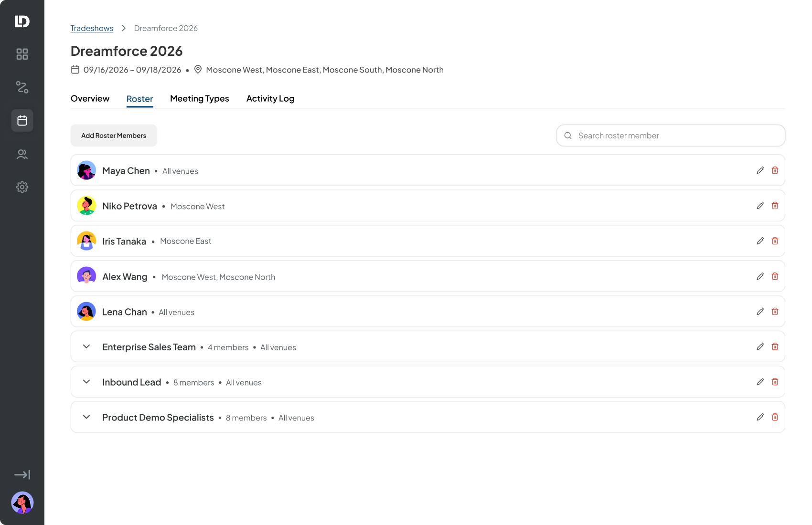Click Niko Petrova's name
The image size is (812, 525).
129,206
